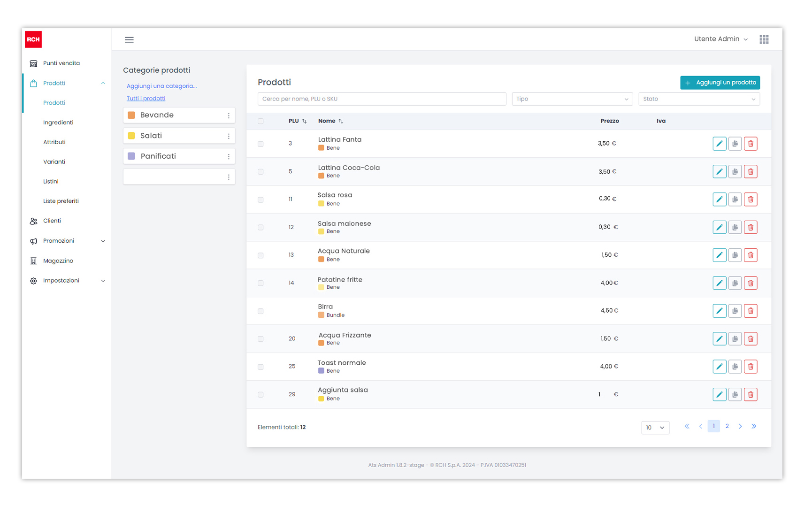Viewport: 812px width, 507px height.
Task: Click the purple Panificati category swatch
Action: (131, 156)
